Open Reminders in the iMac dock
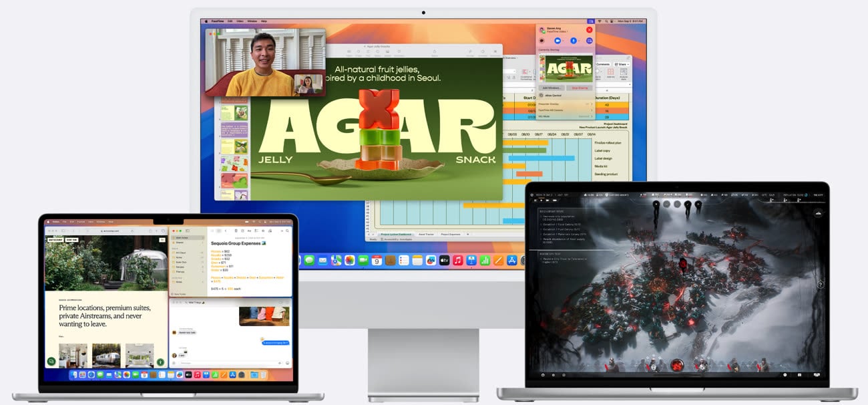868x405 pixels. tap(404, 260)
